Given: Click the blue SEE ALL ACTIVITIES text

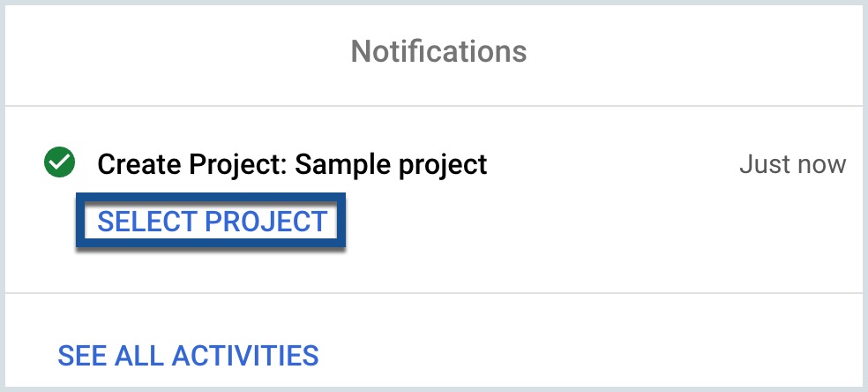Looking at the screenshot, I should [188, 356].
